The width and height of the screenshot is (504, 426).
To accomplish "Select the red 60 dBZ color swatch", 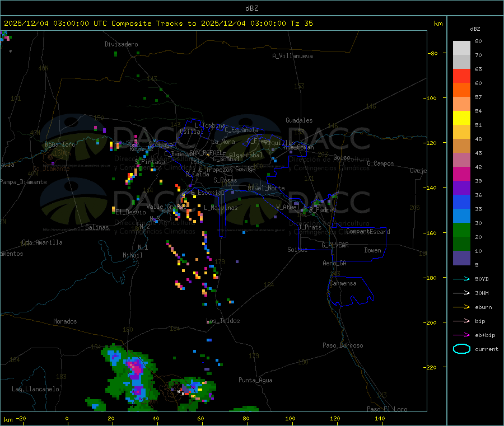I will [x=461, y=76].
